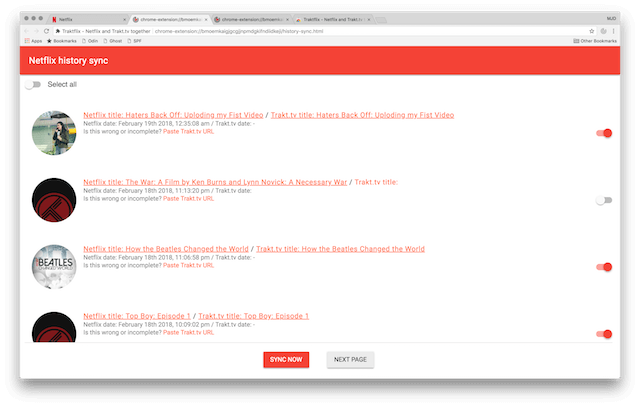Open the Chrome three-dot menu
The height and width of the screenshot is (407, 640).
click(x=613, y=31)
